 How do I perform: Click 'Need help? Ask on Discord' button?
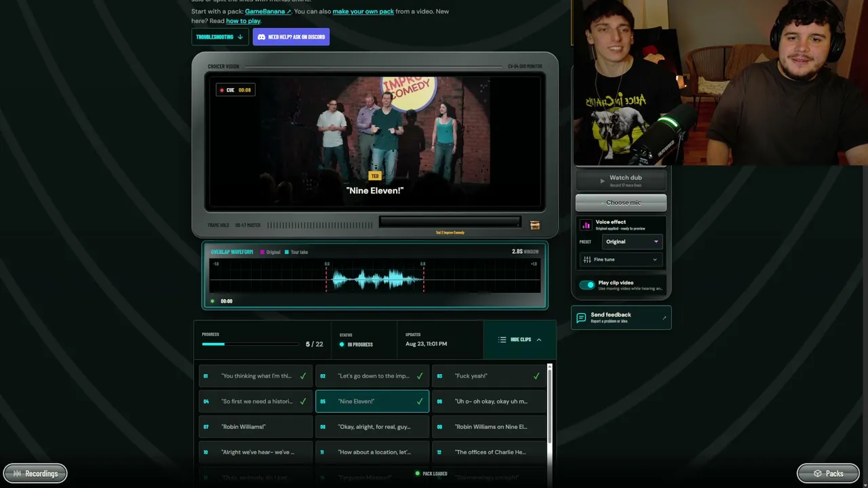click(x=291, y=37)
